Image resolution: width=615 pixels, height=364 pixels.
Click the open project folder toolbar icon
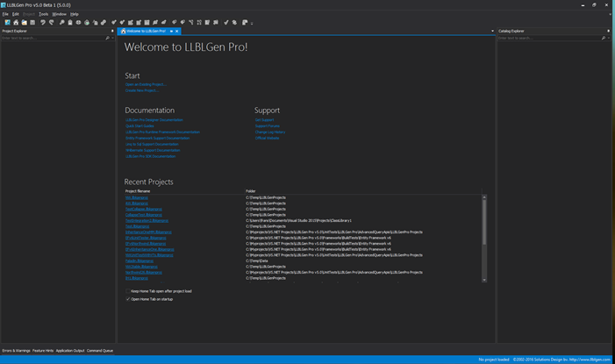pyautogui.click(x=25, y=22)
